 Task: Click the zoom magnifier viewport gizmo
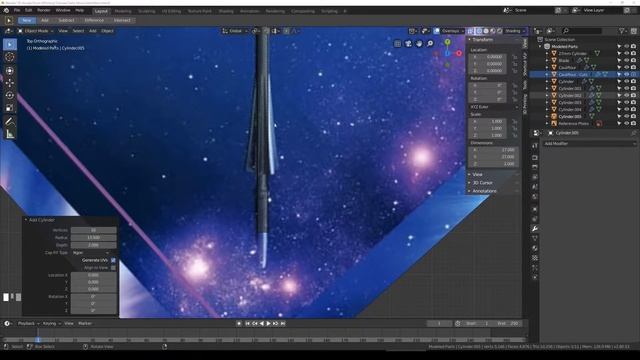coord(430,44)
